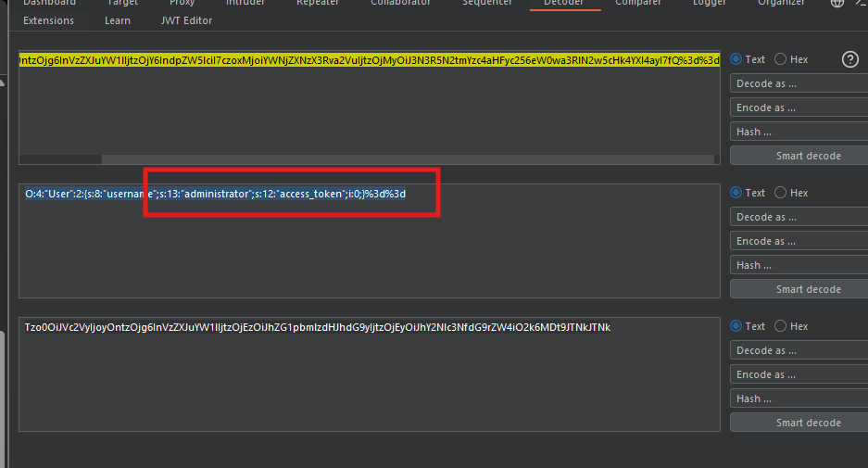Select Hex radio for the third decoder panel
868x468 pixels.
(780, 326)
